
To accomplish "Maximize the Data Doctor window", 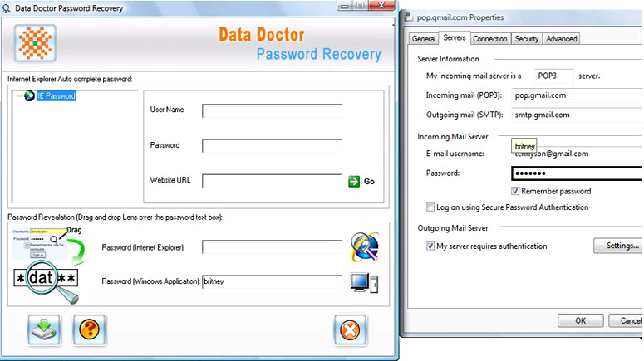I will coord(360,6).
